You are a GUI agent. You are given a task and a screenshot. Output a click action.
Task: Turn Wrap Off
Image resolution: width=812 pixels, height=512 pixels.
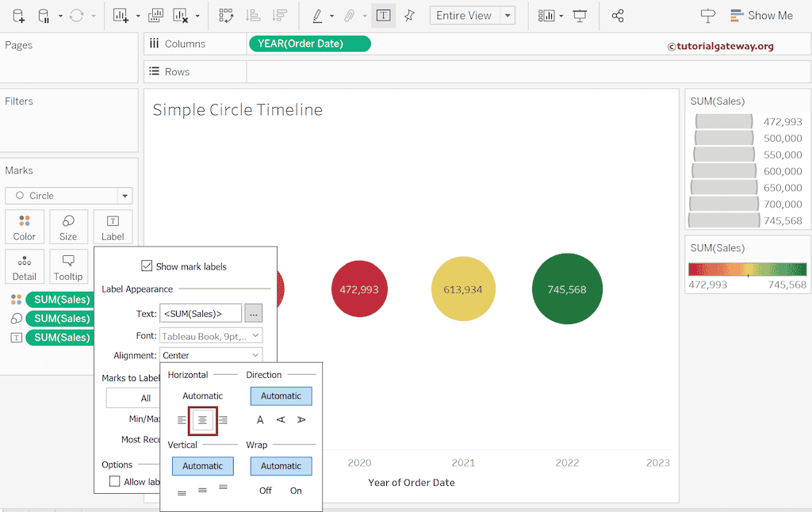coord(265,491)
